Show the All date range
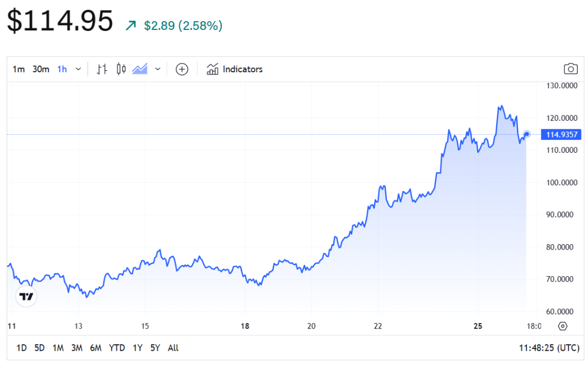Screen dimensions: 588x367 coord(173,348)
